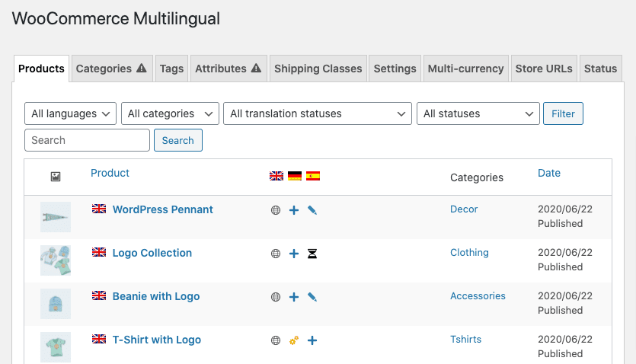The height and width of the screenshot is (364, 636).
Task: Click the Categories column header text
Action: click(x=477, y=177)
